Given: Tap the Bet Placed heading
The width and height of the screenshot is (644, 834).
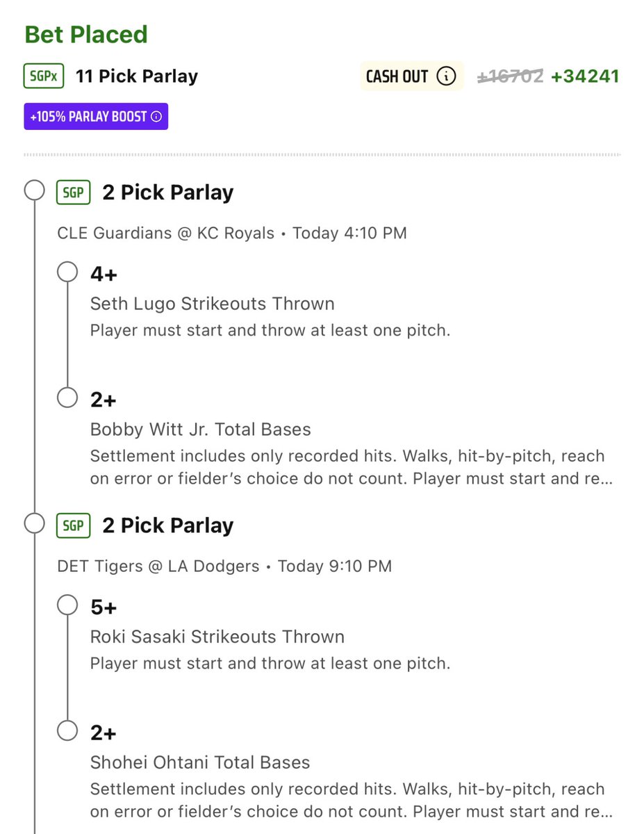Looking at the screenshot, I should tap(86, 35).
